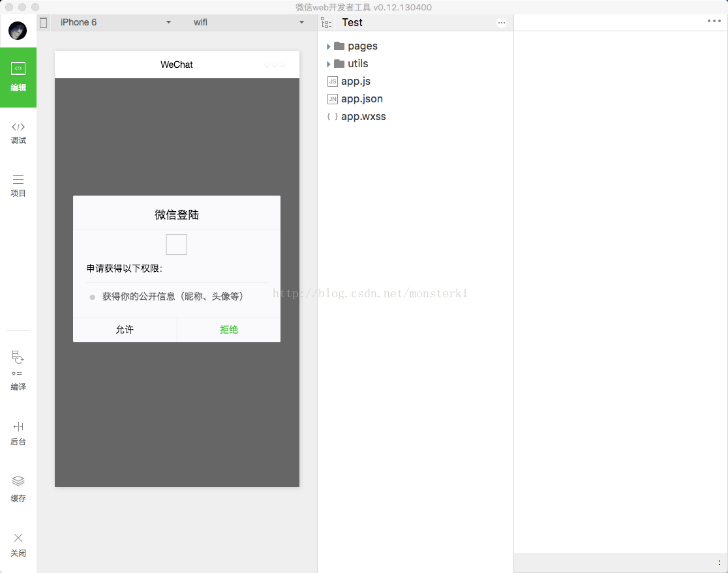The height and width of the screenshot is (573, 728).
Task: Click 关闭 to close the project
Action: (x=18, y=545)
